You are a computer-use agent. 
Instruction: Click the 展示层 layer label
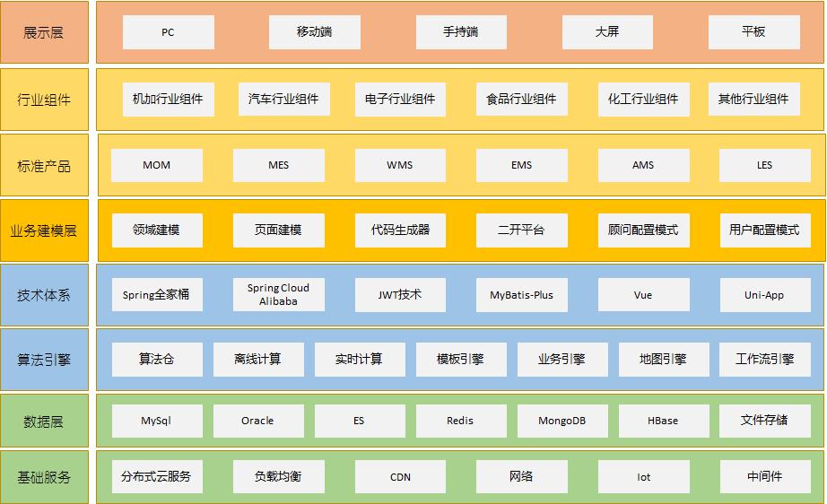coord(44,32)
